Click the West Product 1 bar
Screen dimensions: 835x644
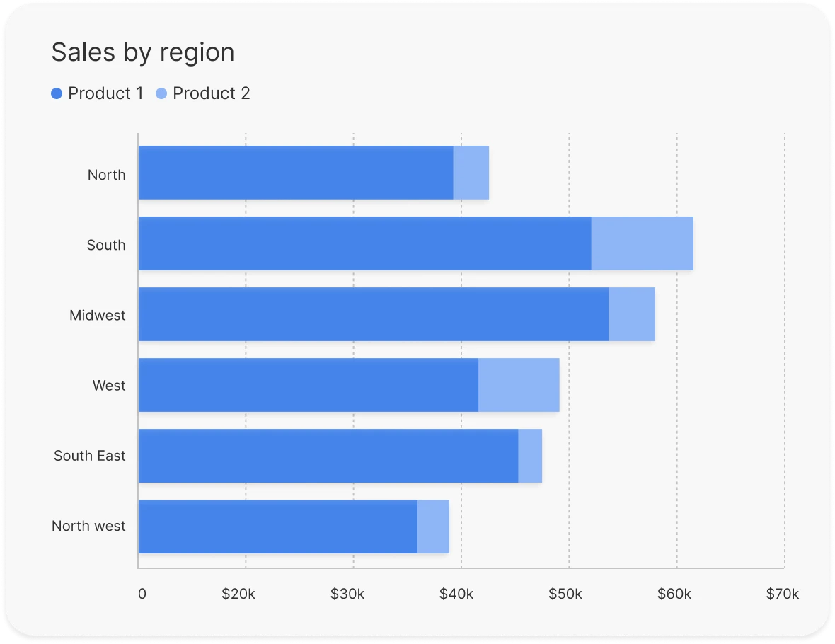(308, 385)
